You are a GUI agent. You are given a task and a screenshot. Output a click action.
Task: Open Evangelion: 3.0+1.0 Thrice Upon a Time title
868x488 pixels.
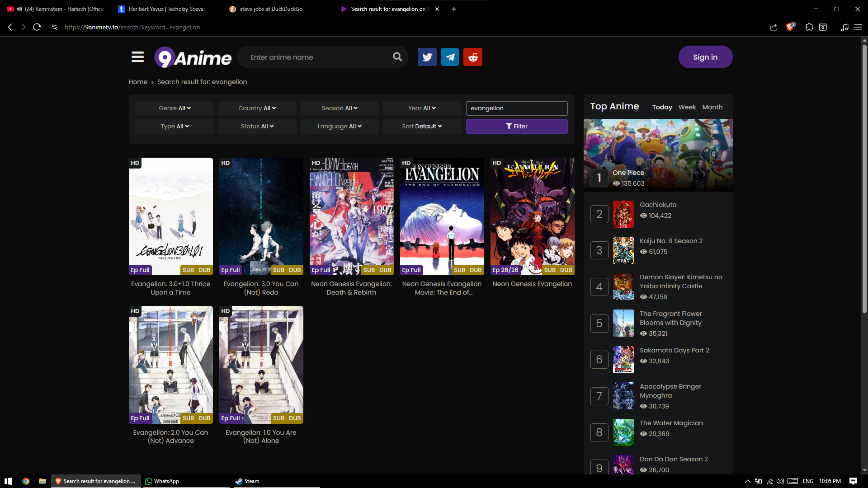pyautogui.click(x=171, y=288)
